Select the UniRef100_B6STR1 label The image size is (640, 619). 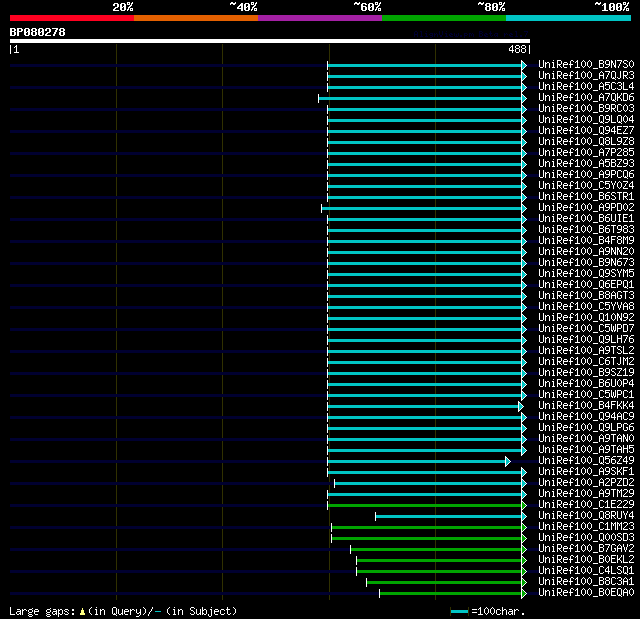tap(586, 197)
